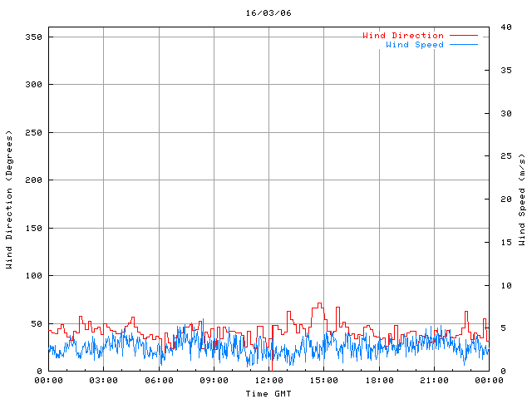Viewport: 532px width, 399px height.
Task: Click the red Wind Direction legend line sample
Action: 464,35
